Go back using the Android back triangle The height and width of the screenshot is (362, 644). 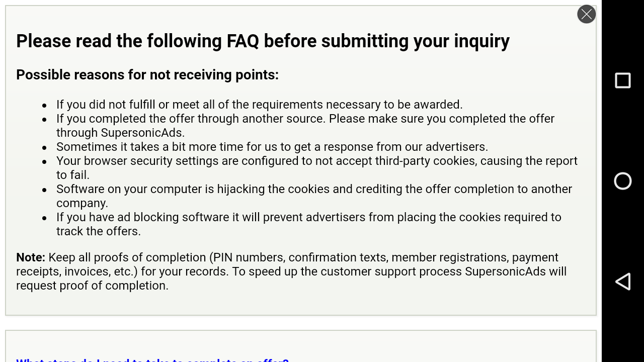623,282
